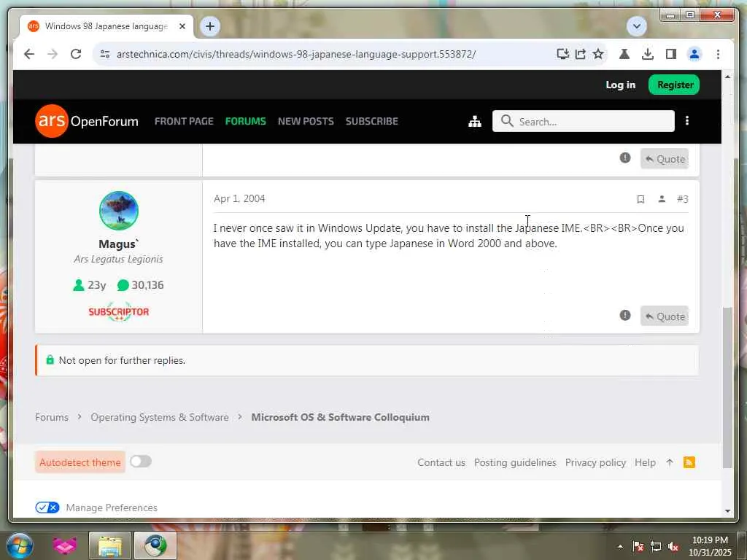Click the Ars OpenForum logo
This screenshot has height=560, width=747.
click(87, 121)
